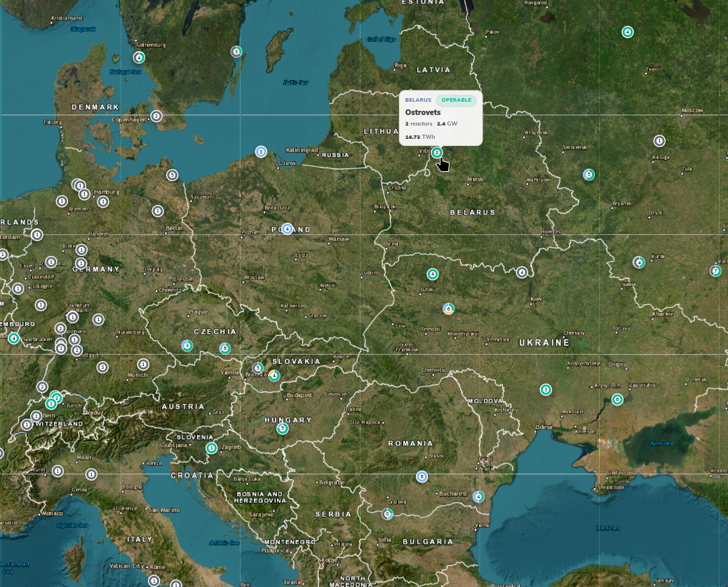The image size is (728, 587).
Task: Open the green marker next to Zagreb
Action: 211,447
